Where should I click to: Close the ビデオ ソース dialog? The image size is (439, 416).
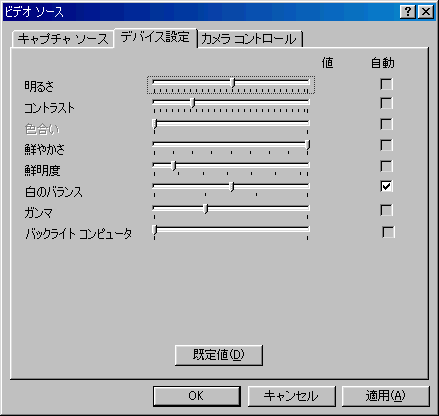click(426, 12)
